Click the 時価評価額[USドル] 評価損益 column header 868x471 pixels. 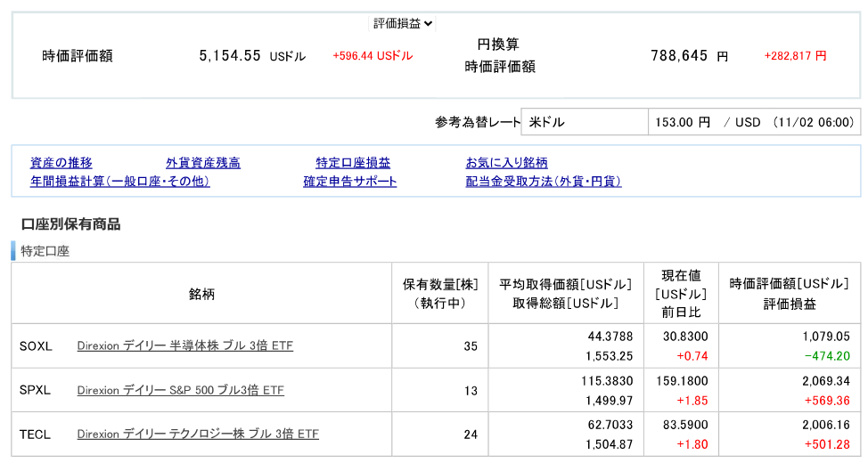click(x=790, y=294)
